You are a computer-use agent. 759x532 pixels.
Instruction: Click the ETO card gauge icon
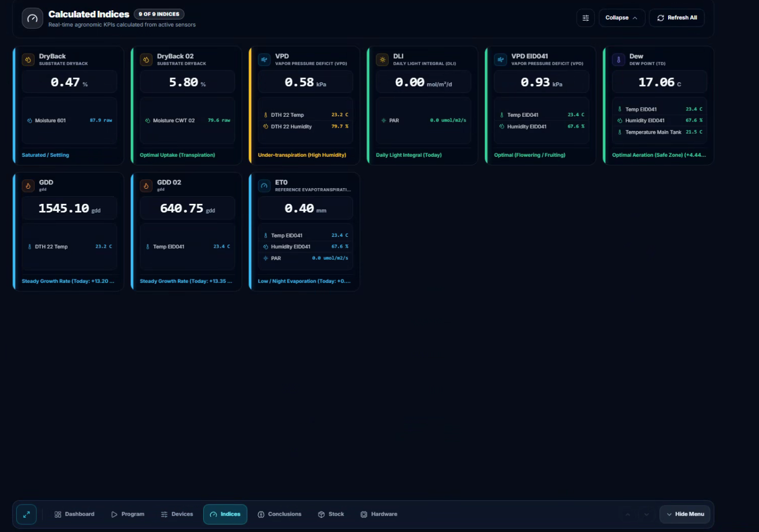pos(264,186)
